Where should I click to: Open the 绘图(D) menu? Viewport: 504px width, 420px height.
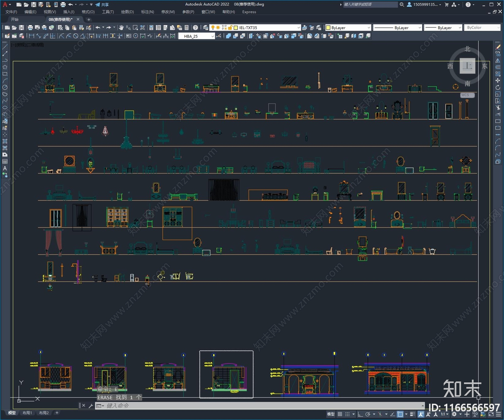click(127, 12)
